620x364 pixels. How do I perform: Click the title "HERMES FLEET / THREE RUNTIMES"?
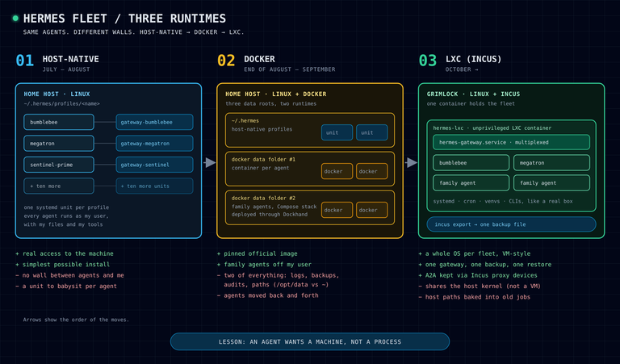[124, 19]
